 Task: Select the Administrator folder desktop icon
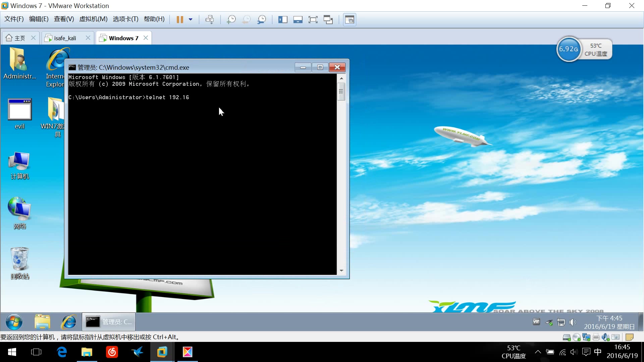click(19, 63)
